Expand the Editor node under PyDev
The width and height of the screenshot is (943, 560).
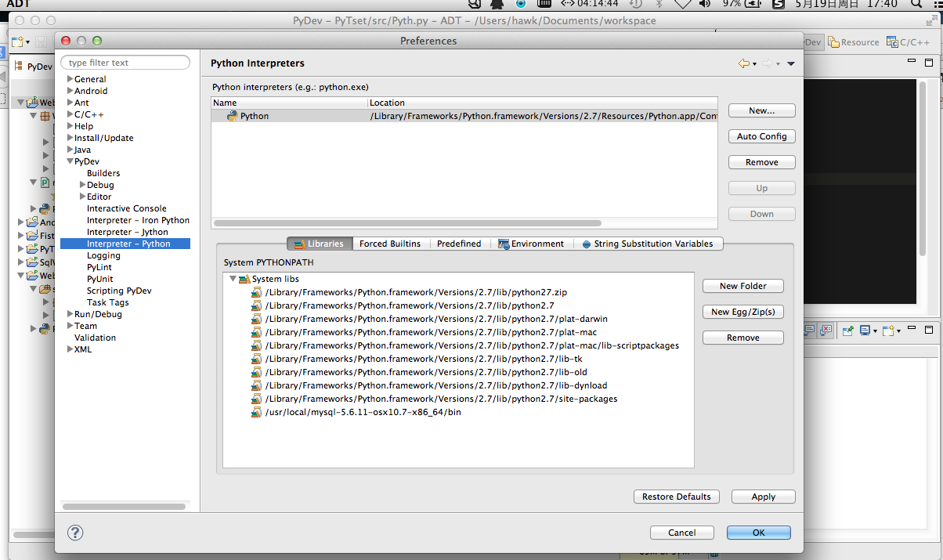tap(82, 197)
